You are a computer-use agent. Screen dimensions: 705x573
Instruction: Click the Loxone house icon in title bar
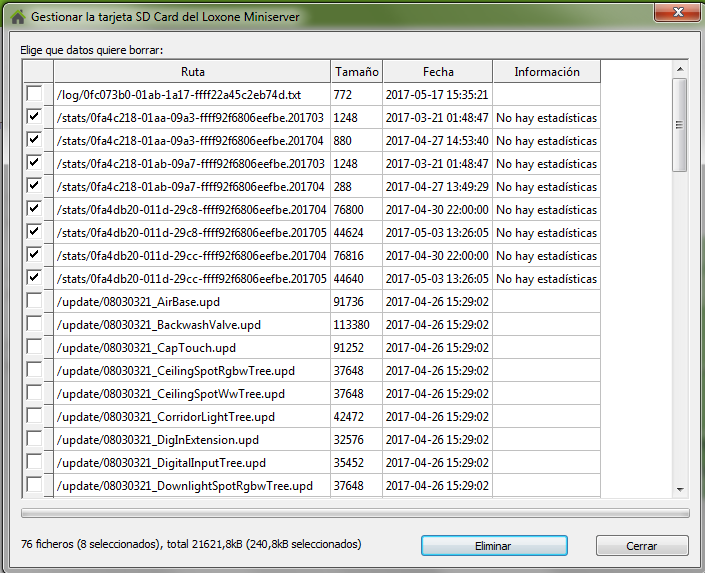click(x=17, y=17)
